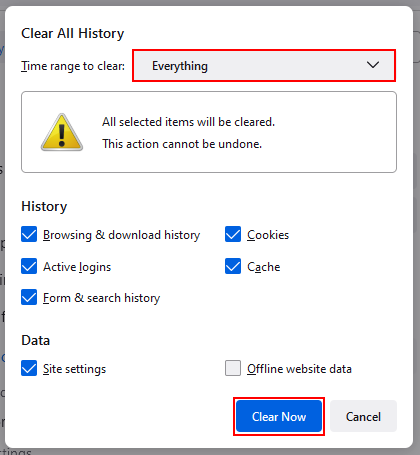Click the Clear Now button
This screenshot has height=455, width=420.
pos(279,416)
